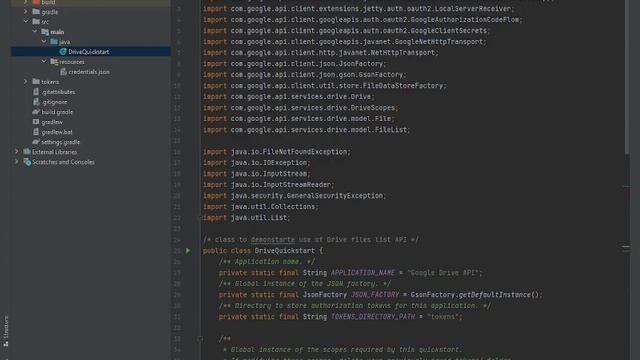Click the stripe mark on the right scrollbar

point(626,247)
